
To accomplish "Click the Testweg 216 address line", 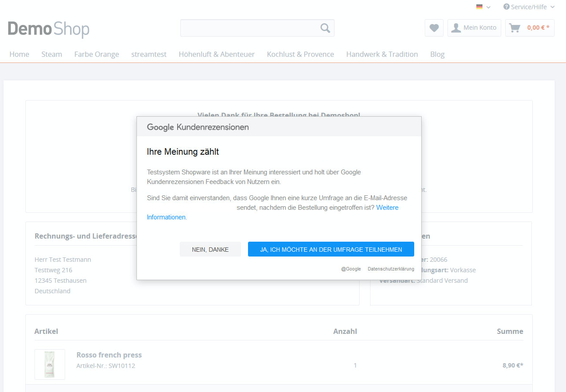I will [x=53, y=270].
